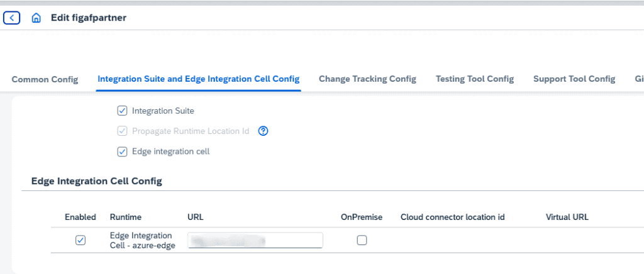Click the OnPremise column header

point(362,217)
